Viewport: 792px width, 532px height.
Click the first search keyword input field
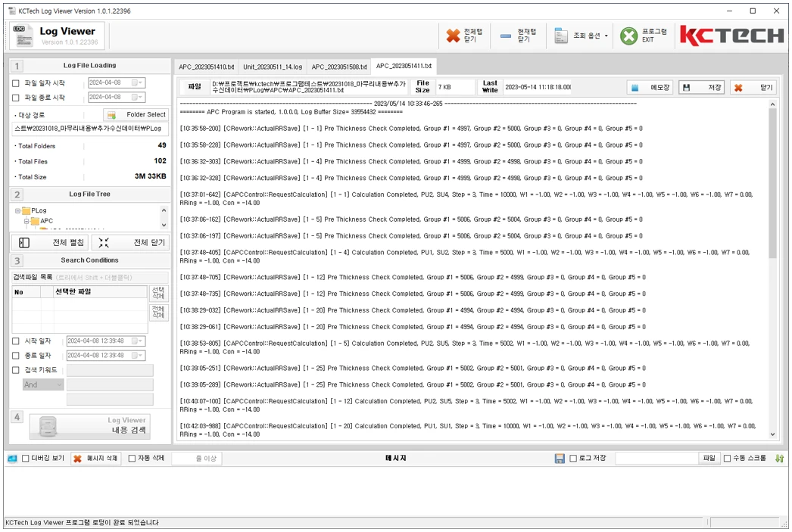110,370
